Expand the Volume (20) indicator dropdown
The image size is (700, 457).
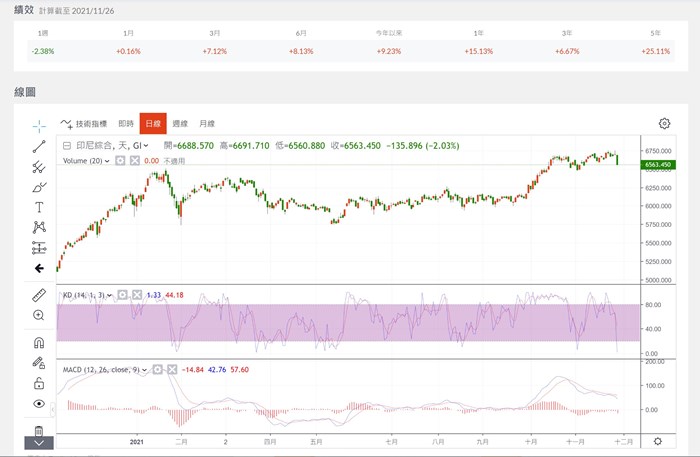tap(108, 160)
